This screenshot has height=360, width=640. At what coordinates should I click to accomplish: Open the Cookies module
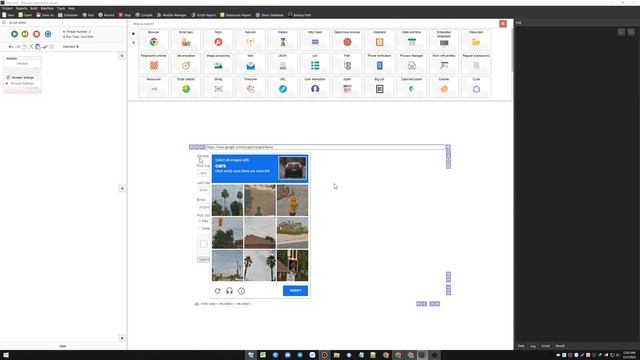point(444,87)
